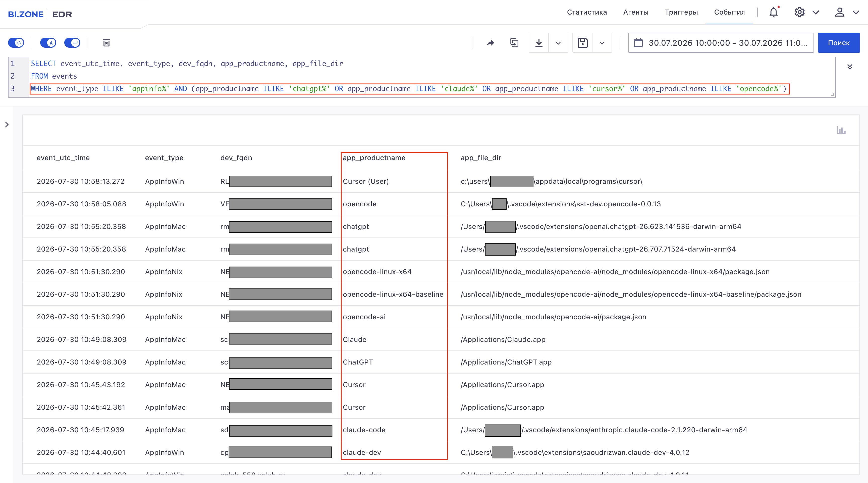Toggle the enter-key switch
The image size is (868, 483).
pos(72,43)
